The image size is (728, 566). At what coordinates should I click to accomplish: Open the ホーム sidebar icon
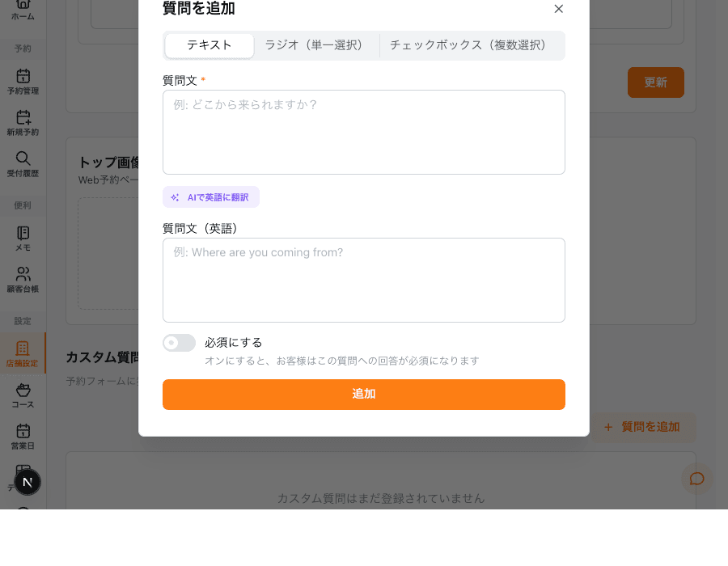tap(23, 6)
